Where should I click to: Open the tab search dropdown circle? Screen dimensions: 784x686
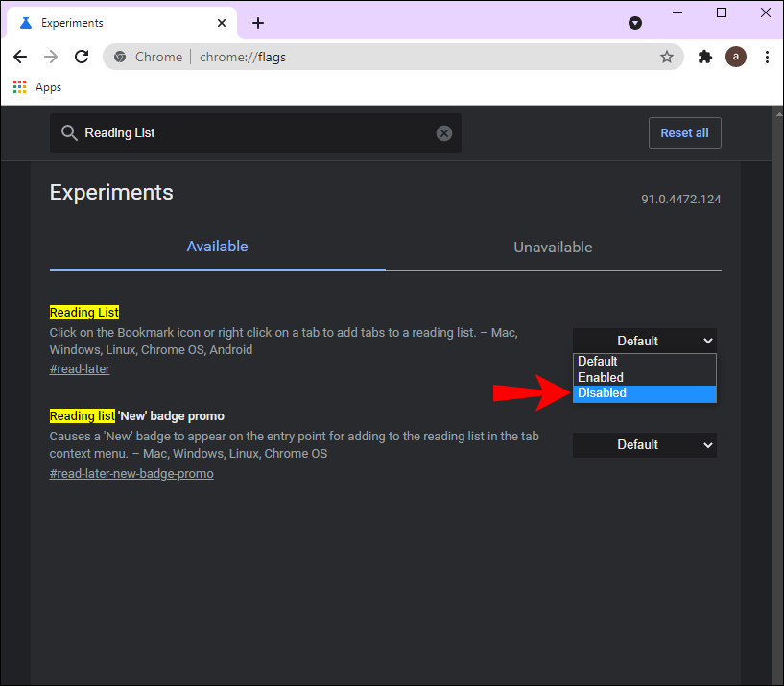(635, 23)
